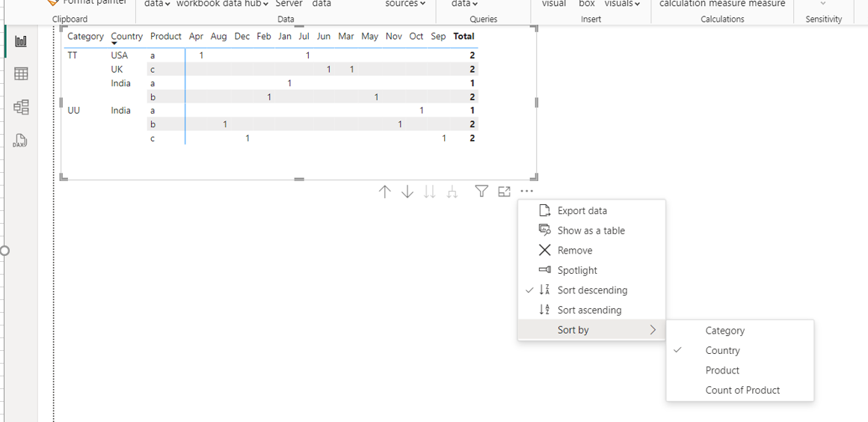The image size is (868, 422).
Task: Select Sort descending
Action: 591,290
